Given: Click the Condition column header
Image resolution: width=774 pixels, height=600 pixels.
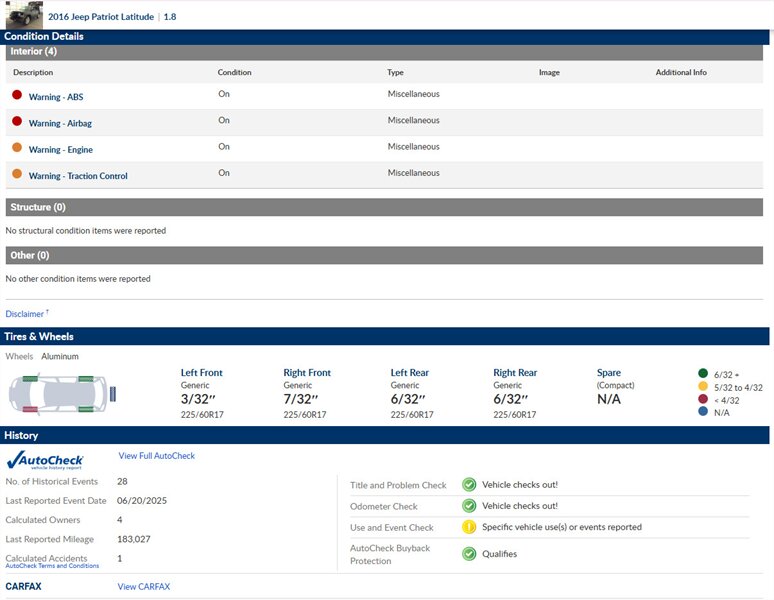Looking at the screenshot, I should click(x=234, y=72).
